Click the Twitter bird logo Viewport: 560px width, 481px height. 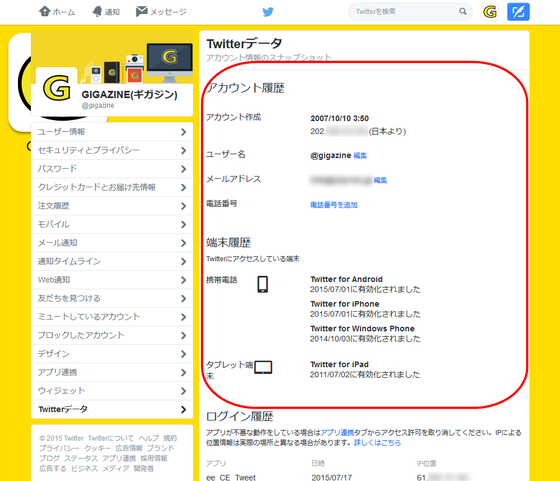click(268, 12)
